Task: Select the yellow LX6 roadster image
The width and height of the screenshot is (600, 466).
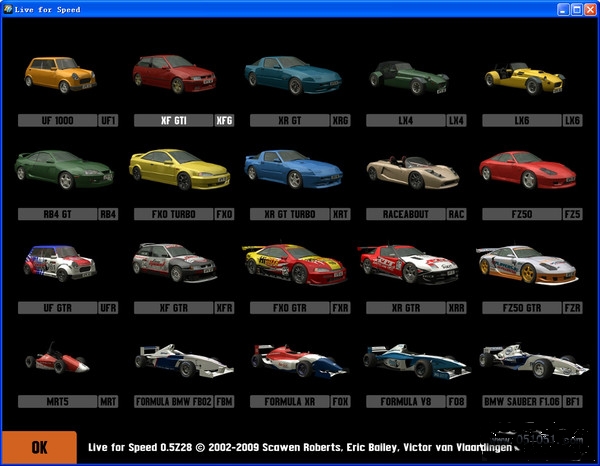Action: (525, 78)
